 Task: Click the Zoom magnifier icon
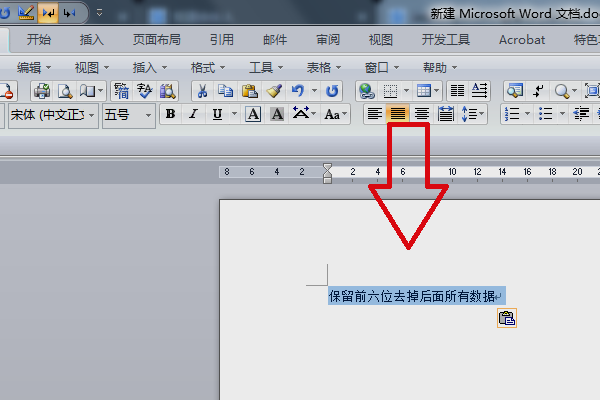(562, 91)
